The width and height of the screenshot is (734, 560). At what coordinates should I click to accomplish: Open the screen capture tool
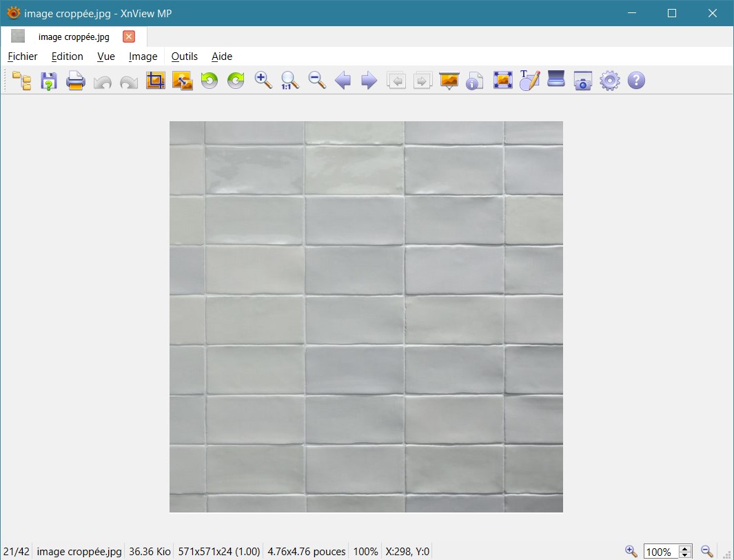[x=583, y=81]
